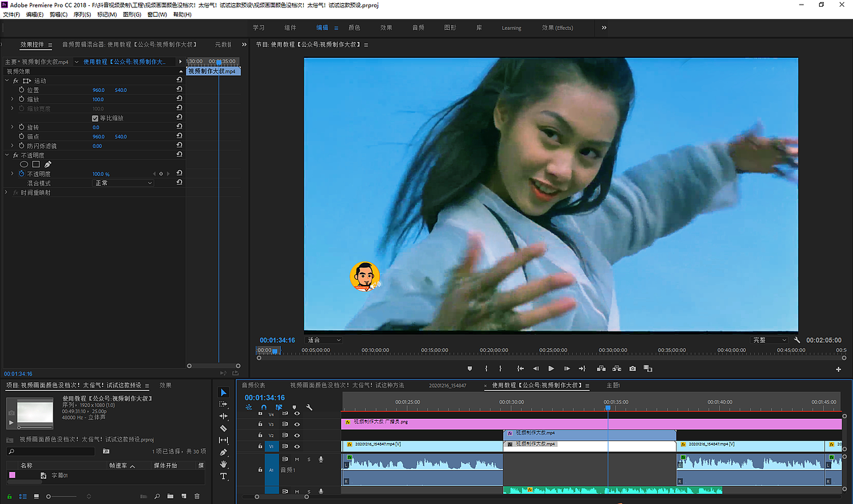853x504 pixels.
Task: Open the 完整 playback resolution dropdown
Action: point(770,340)
